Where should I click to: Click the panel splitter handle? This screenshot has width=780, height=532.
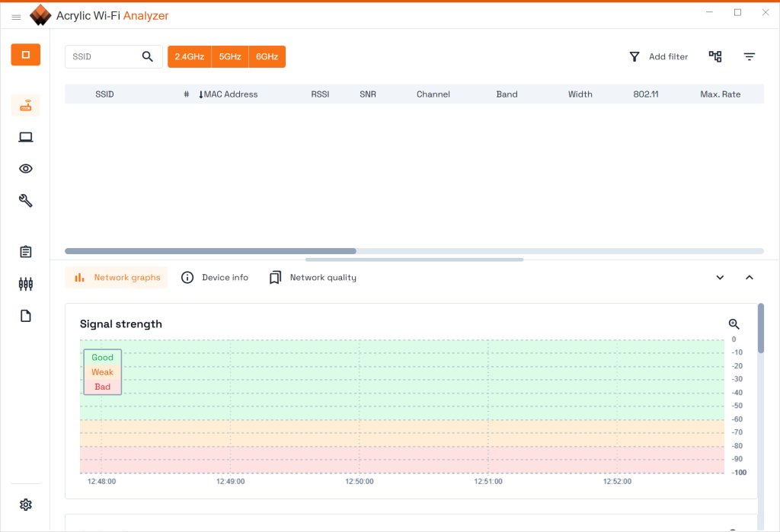[x=414, y=260]
